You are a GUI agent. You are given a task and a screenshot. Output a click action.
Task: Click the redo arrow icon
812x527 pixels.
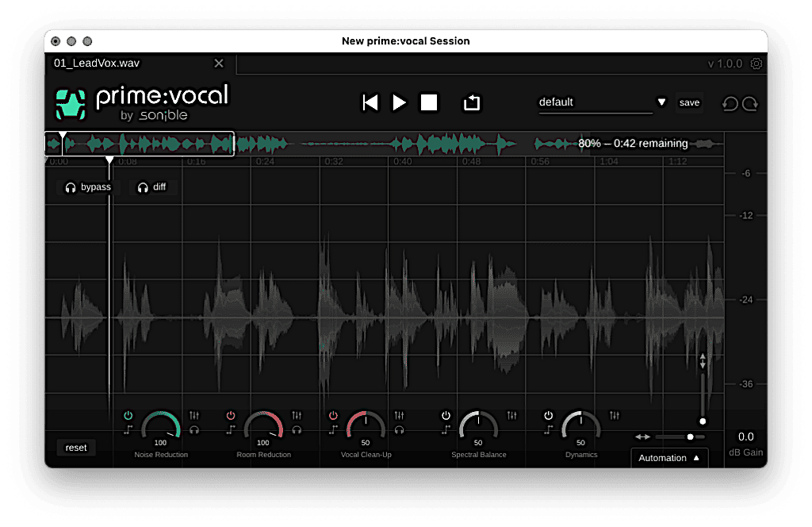[x=750, y=103]
